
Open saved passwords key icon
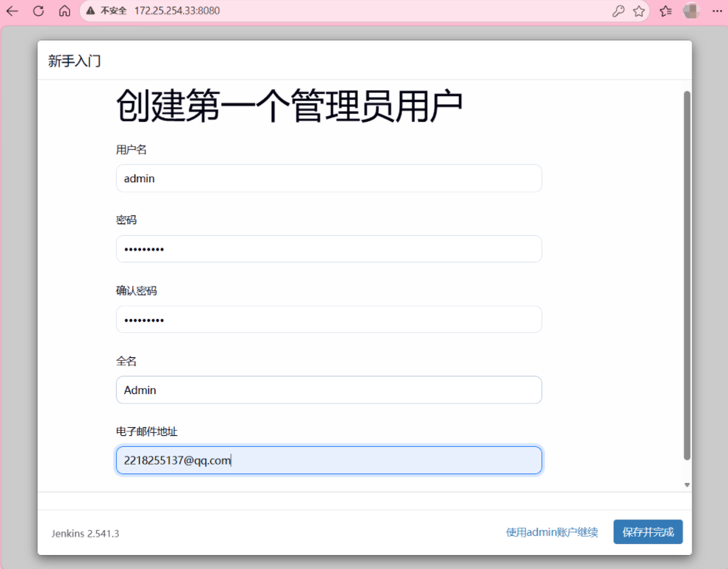pos(618,11)
